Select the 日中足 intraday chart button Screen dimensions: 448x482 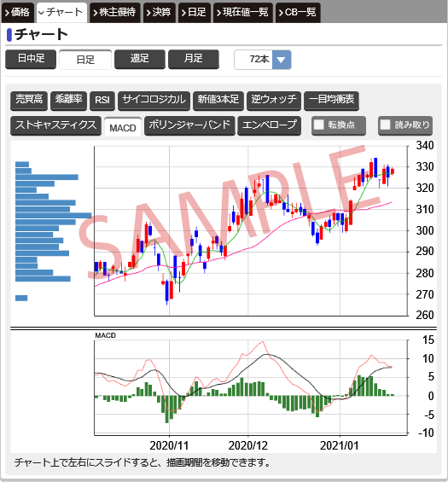31,59
